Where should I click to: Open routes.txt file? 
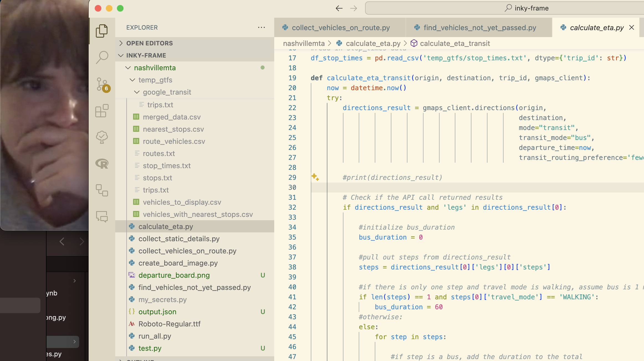click(194, 154)
